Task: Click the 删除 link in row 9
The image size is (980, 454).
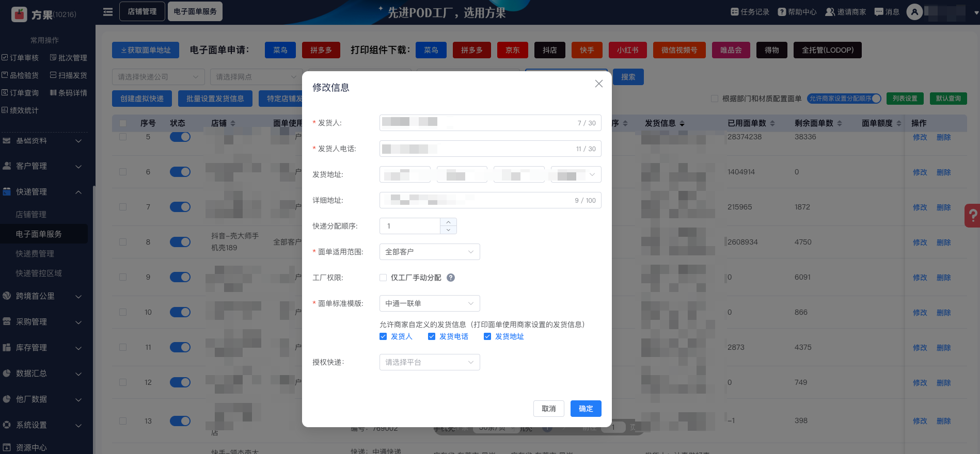Action: point(944,278)
